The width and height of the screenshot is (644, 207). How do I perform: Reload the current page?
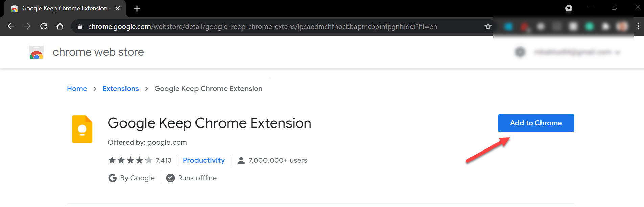[x=44, y=26]
